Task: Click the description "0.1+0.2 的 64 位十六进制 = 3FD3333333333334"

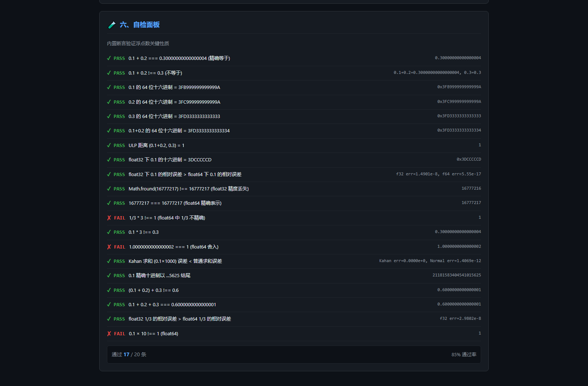Action: (179, 131)
